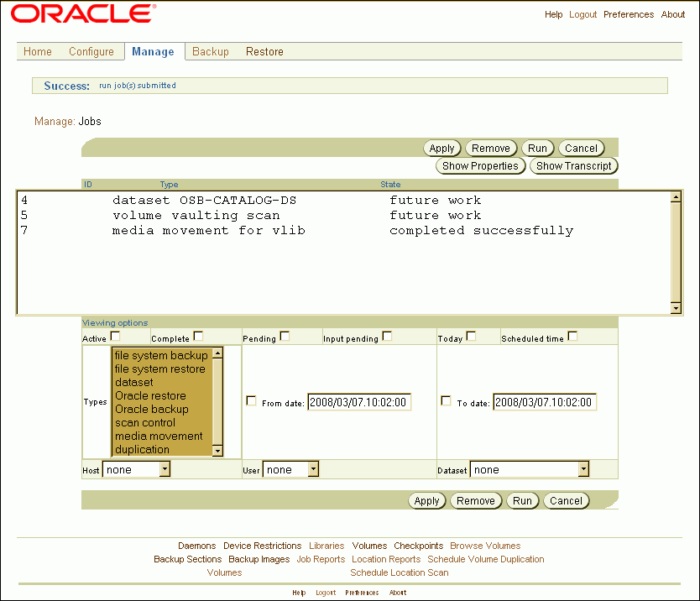The width and height of the screenshot is (700, 601).
Task: Select 'scan control' type
Action: 162,422
